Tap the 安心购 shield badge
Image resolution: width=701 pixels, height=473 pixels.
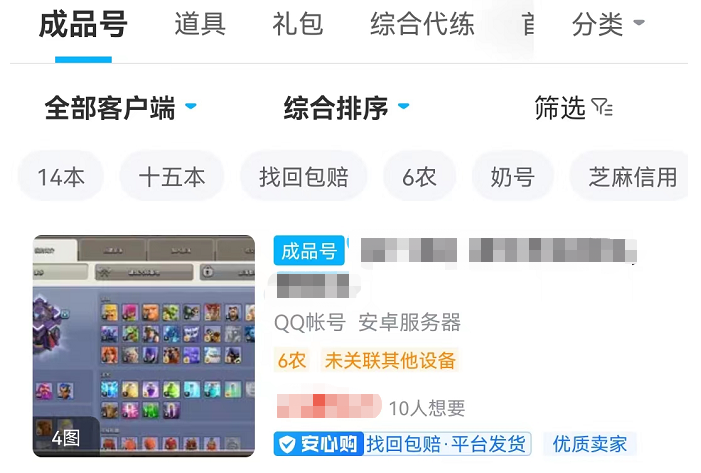[x=318, y=444]
